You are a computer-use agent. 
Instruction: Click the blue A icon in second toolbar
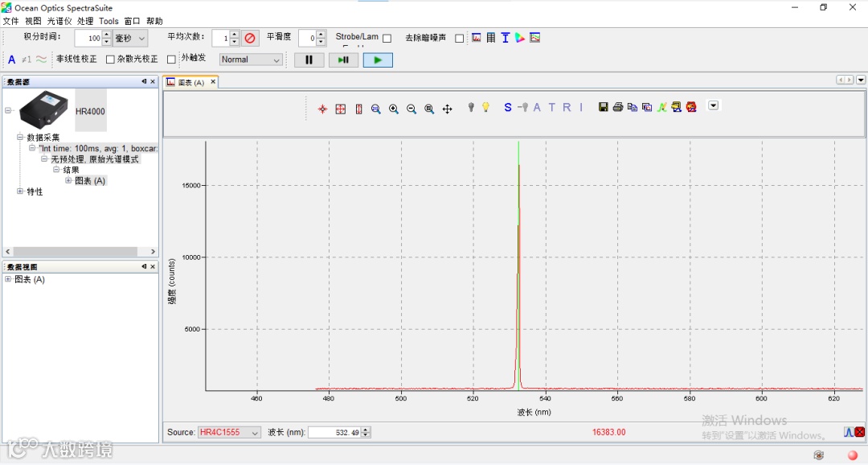click(11, 60)
